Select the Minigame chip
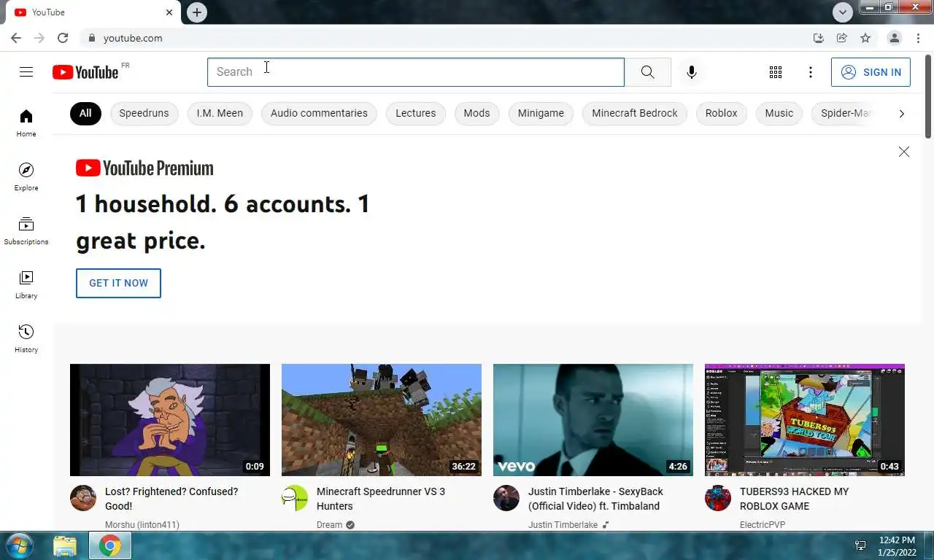 tap(541, 113)
